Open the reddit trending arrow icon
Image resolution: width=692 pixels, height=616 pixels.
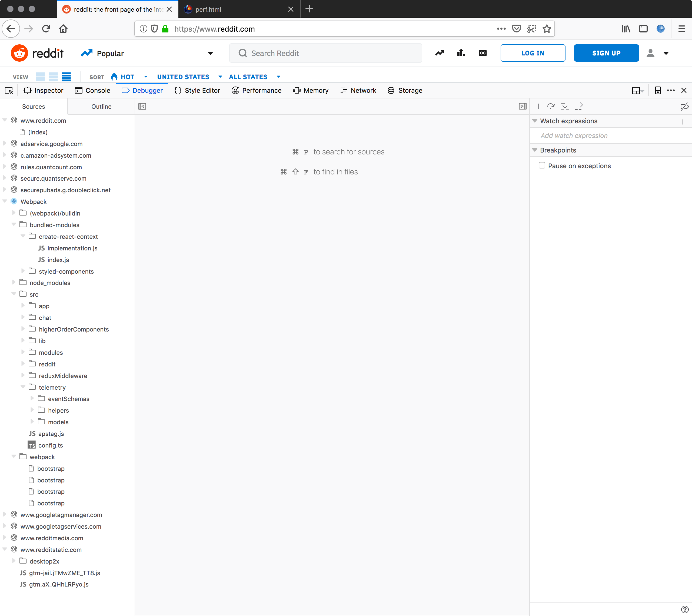pos(440,53)
